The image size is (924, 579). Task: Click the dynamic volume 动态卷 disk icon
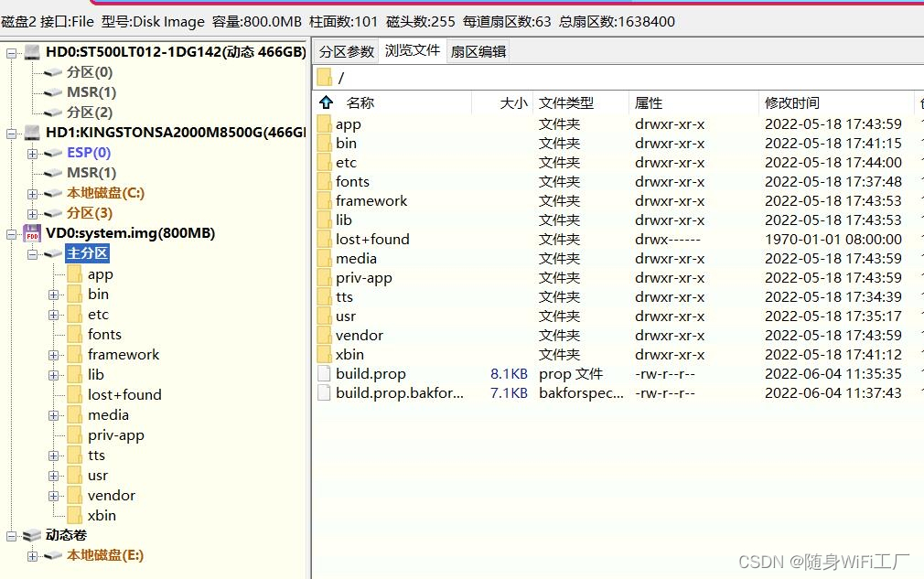(32, 535)
